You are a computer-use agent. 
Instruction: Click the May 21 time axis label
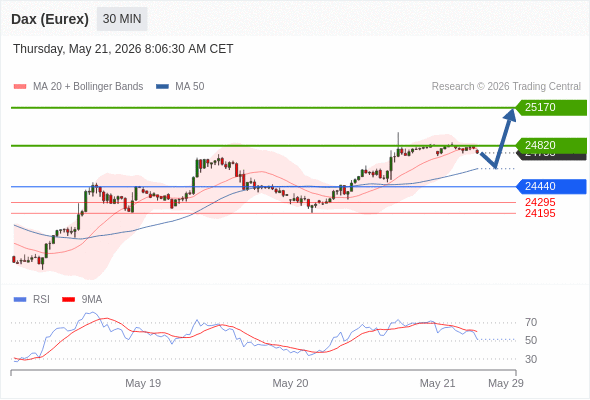(x=437, y=383)
